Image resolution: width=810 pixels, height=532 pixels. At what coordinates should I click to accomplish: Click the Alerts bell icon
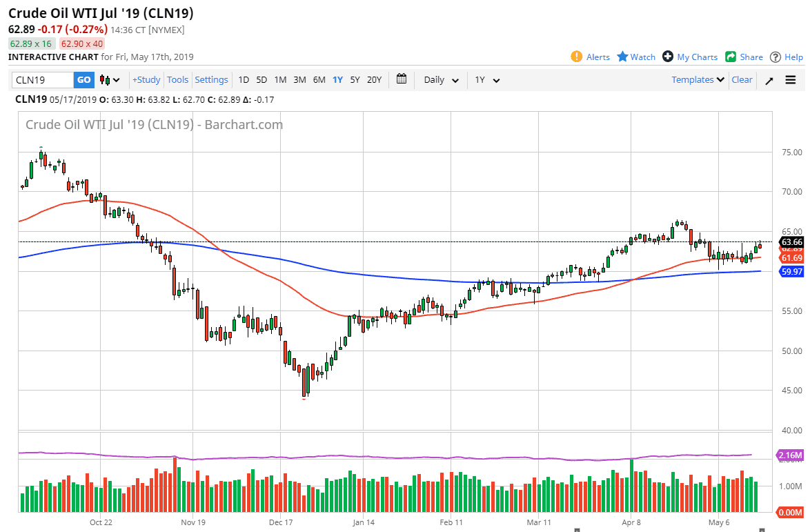pos(577,57)
